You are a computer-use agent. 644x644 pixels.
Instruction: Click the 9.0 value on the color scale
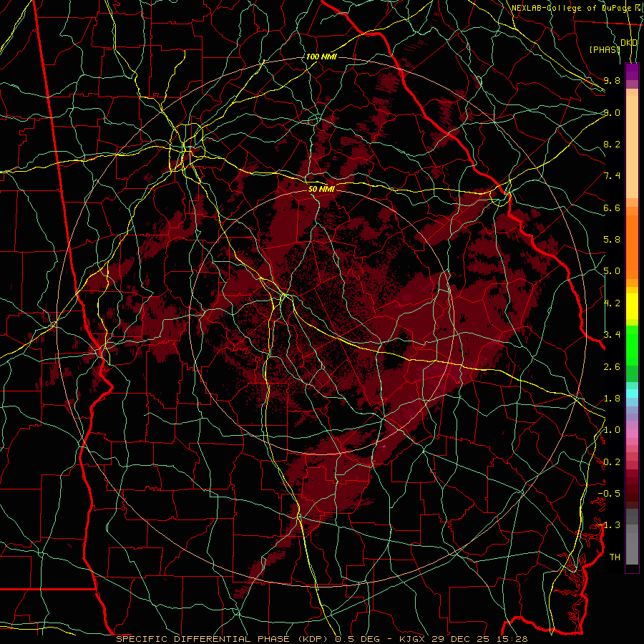point(612,112)
